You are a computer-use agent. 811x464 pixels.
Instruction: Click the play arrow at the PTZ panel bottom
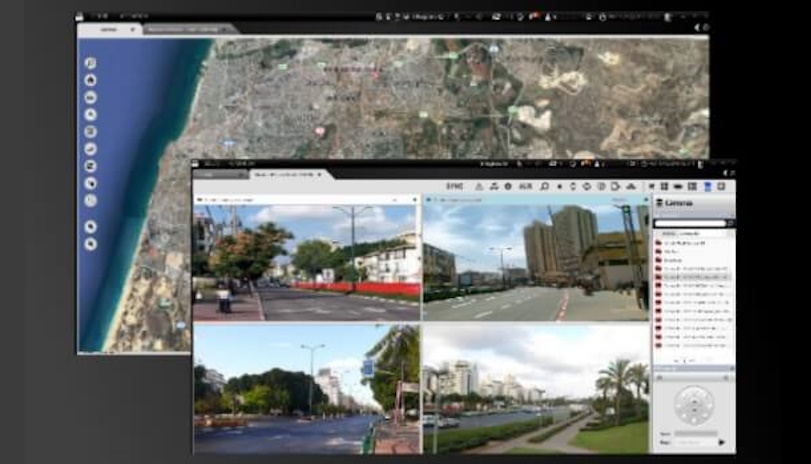coord(721,441)
